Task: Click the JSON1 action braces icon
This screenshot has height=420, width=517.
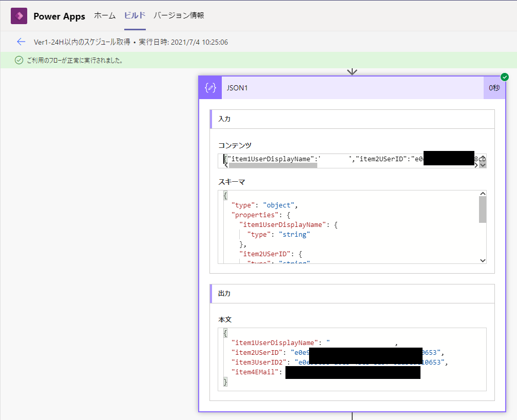Action: 210,88
